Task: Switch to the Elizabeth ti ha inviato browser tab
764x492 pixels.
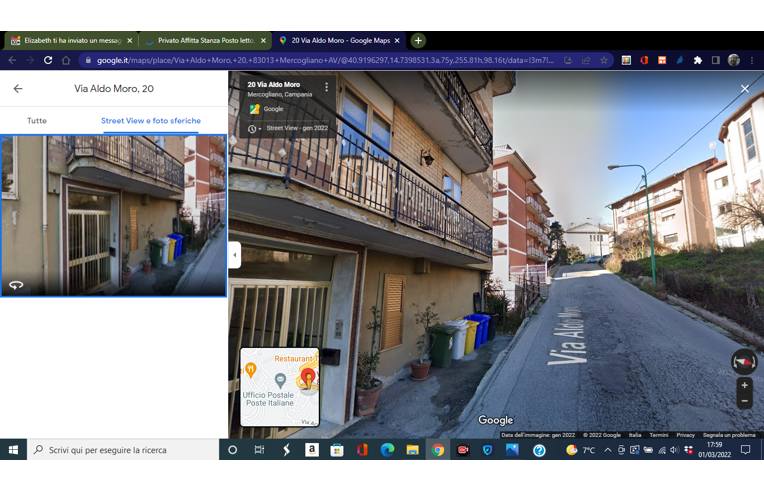Action: (x=71, y=41)
